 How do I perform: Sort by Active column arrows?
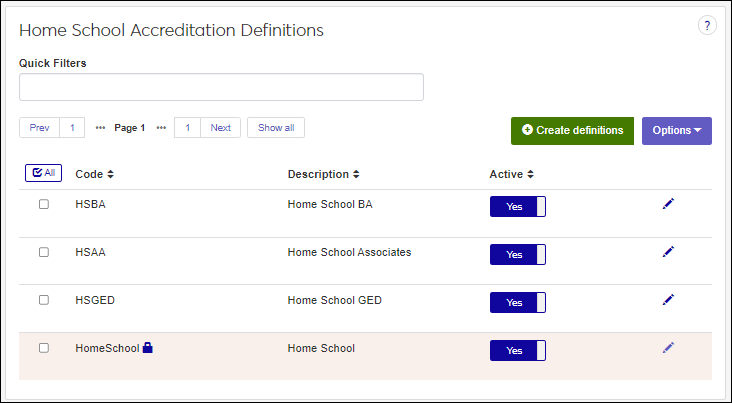click(530, 174)
